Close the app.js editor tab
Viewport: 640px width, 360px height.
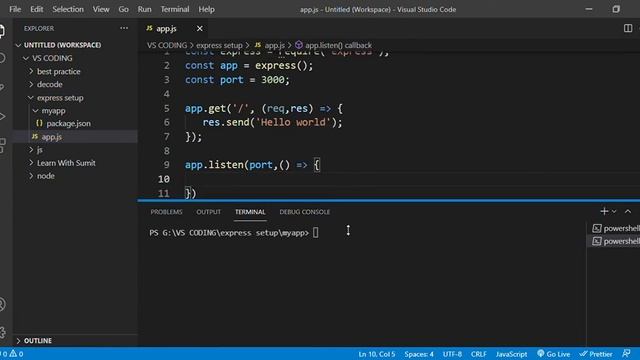[200, 29]
